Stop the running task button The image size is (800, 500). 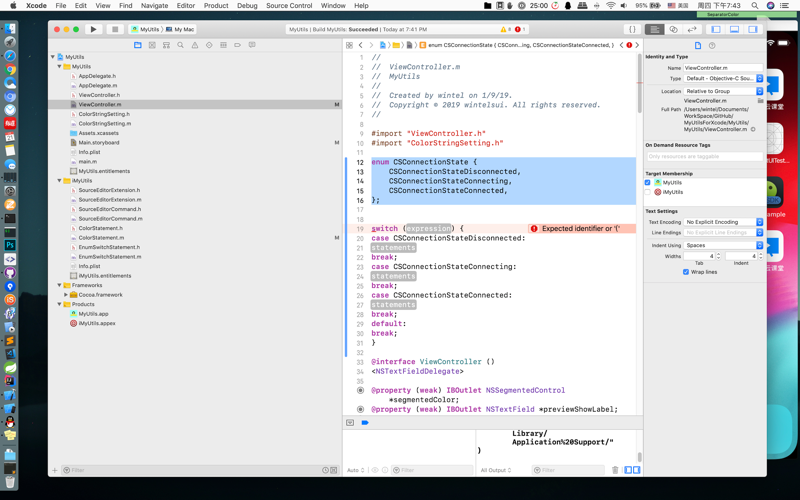(x=115, y=30)
